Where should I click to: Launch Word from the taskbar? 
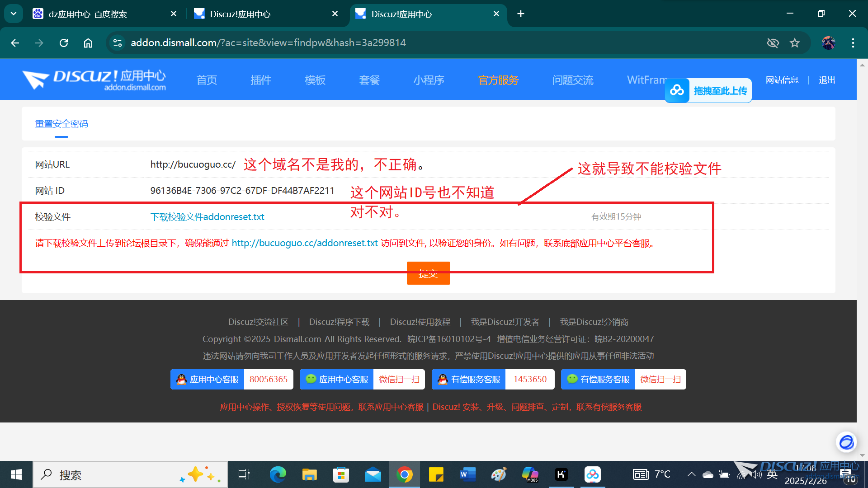pyautogui.click(x=467, y=474)
